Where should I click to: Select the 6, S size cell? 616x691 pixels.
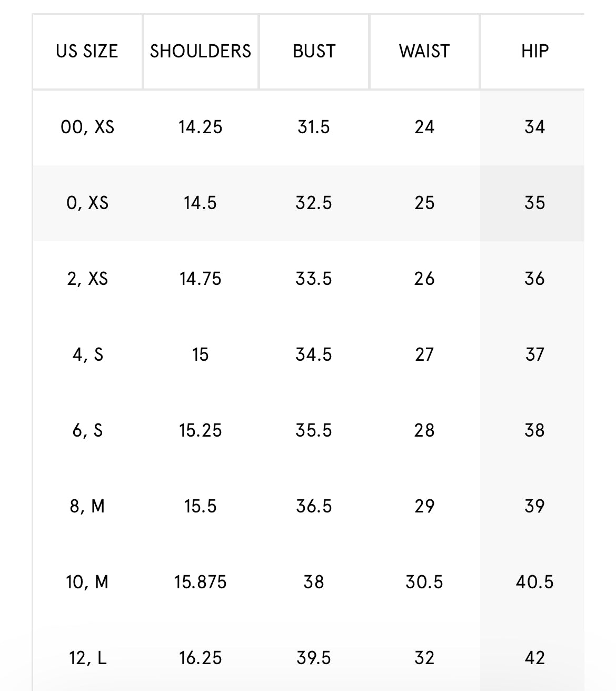87,430
